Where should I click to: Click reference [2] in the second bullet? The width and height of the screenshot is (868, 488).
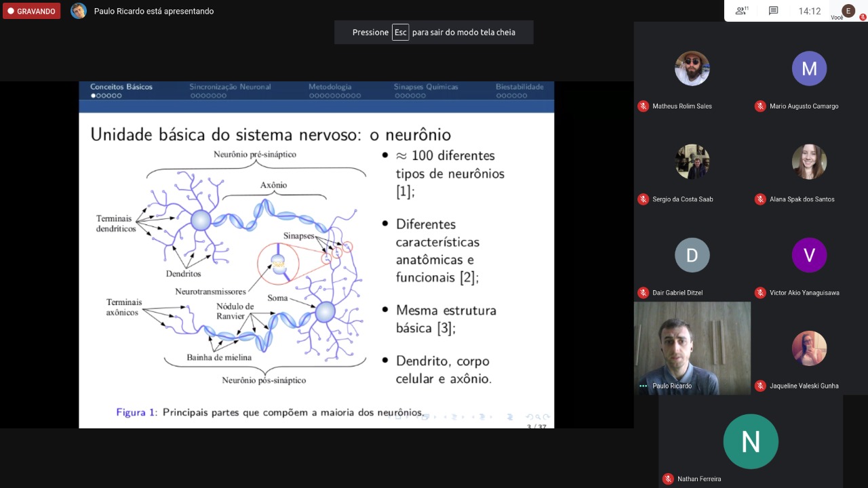pos(469,277)
